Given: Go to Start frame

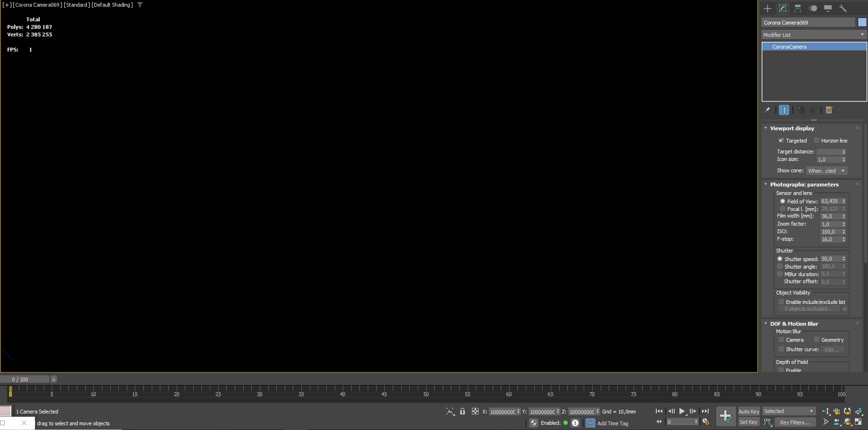Looking at the screenshot, I should point(659,411).
